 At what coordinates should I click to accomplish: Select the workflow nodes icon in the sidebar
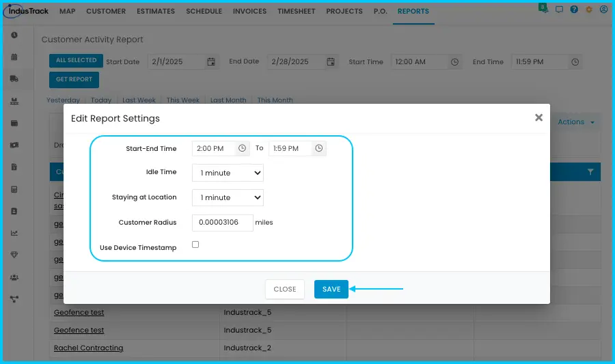coord(14,299)
